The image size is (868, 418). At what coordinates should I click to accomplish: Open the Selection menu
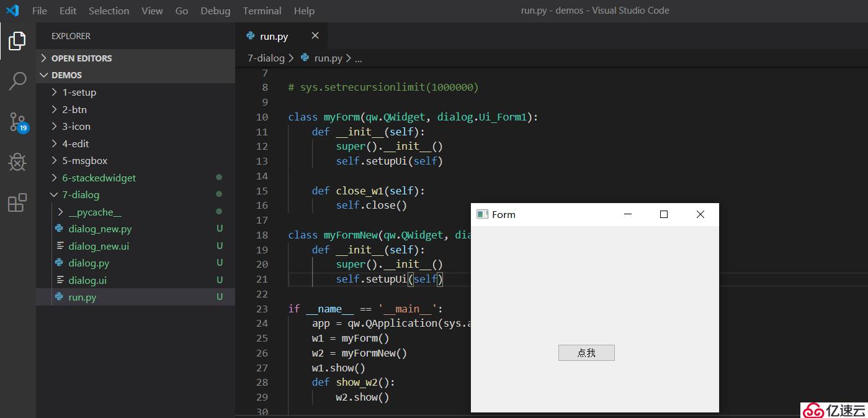click(109, 11)
